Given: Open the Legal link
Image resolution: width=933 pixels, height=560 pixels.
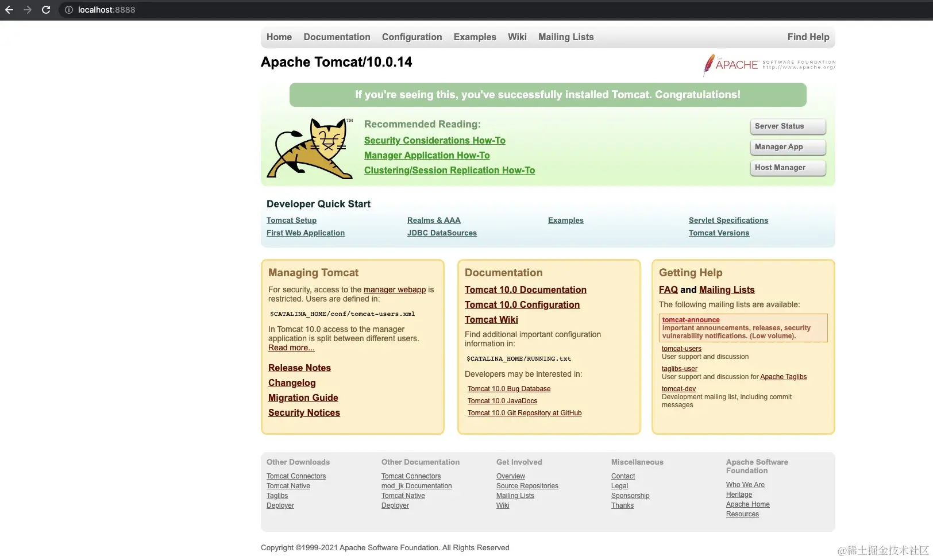Looking at the screenshot, I should [x=619, y=486].
